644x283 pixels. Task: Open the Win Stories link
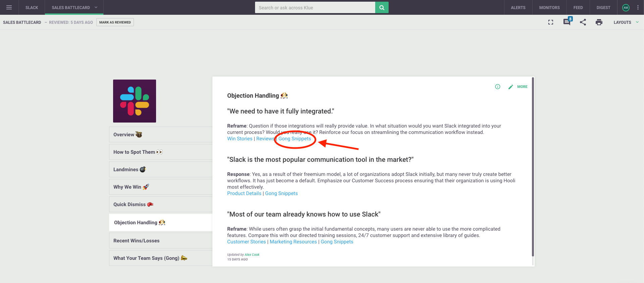(x=240, y=139)
